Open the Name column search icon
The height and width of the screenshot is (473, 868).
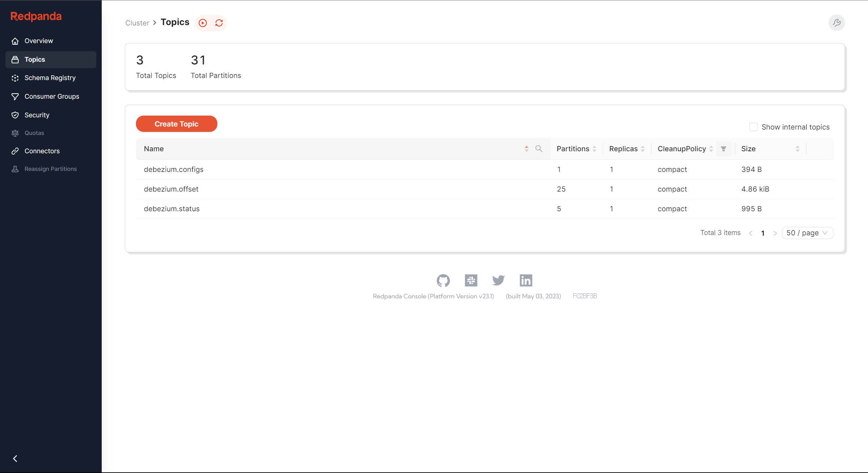click(x=539, y=149)
